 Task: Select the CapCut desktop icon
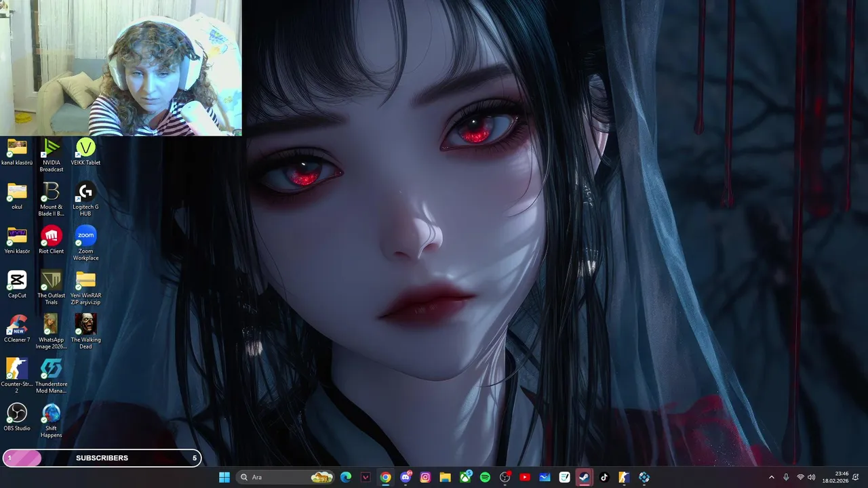pyautogui.click(x=17, y=284)
